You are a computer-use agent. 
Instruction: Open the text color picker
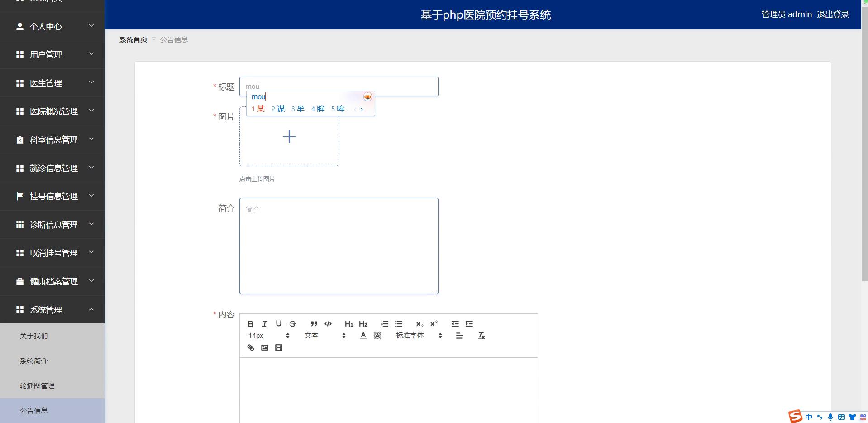pyautogui.click(x=363, y=336)
